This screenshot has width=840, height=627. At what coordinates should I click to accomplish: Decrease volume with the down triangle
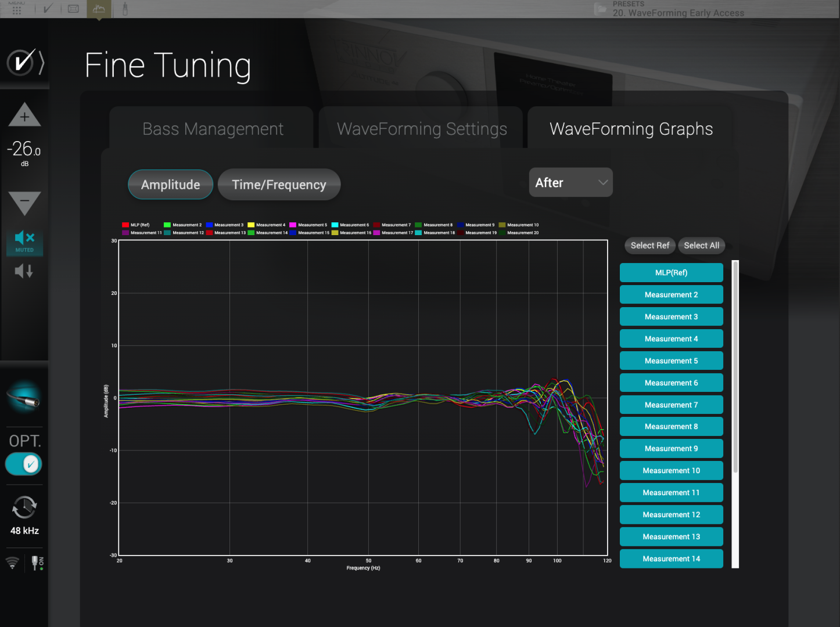(24, 203)
